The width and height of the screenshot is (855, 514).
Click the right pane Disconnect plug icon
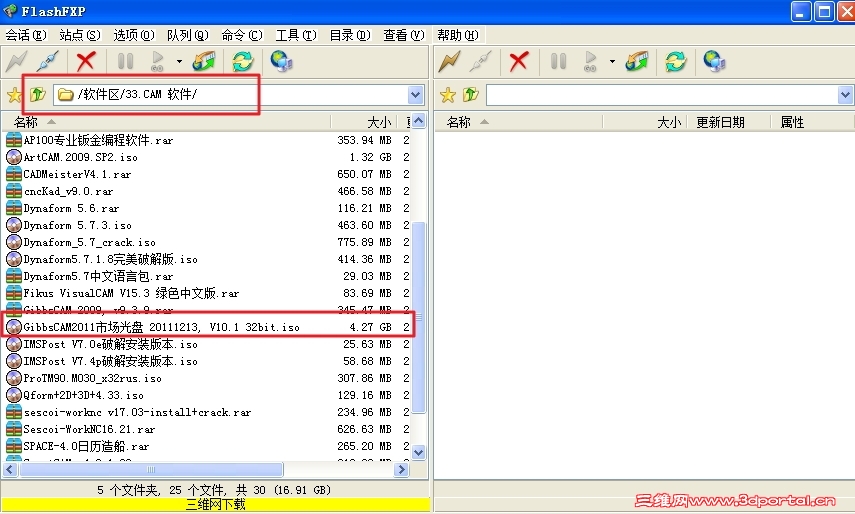click(480, 61)
